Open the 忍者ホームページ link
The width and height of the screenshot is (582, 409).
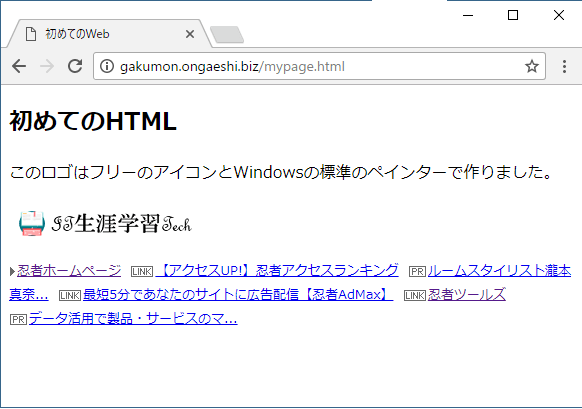coord(69,271)
